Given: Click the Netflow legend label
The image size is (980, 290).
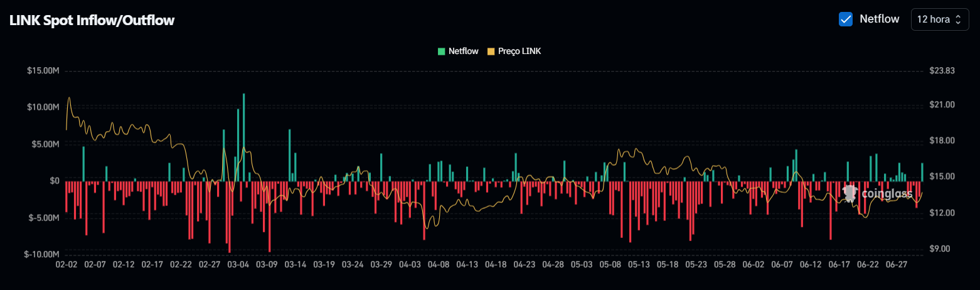Looking at the screenshot, I should point(464,51).
